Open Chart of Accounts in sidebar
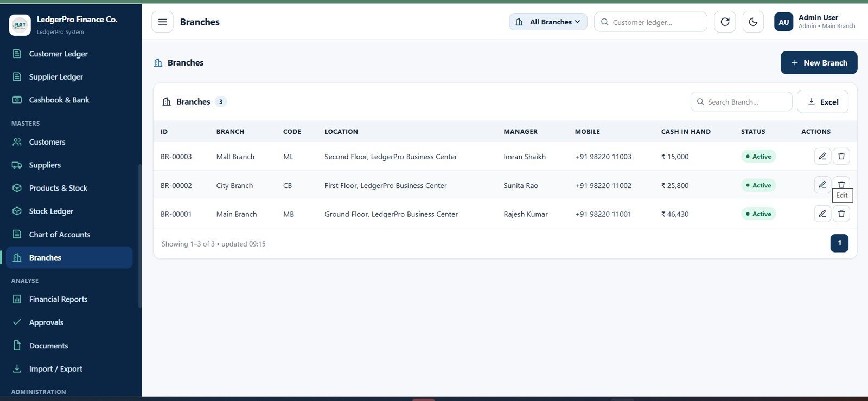 tap(69, 235)
